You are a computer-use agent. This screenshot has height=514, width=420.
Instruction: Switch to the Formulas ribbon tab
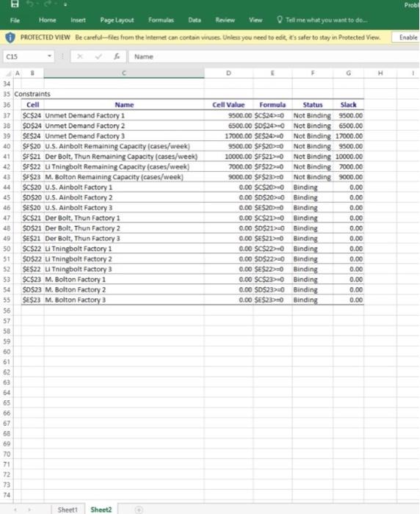(161, 20)
